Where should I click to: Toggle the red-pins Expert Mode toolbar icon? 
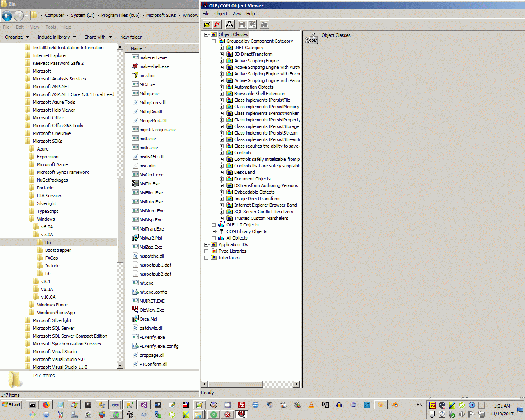217,25
